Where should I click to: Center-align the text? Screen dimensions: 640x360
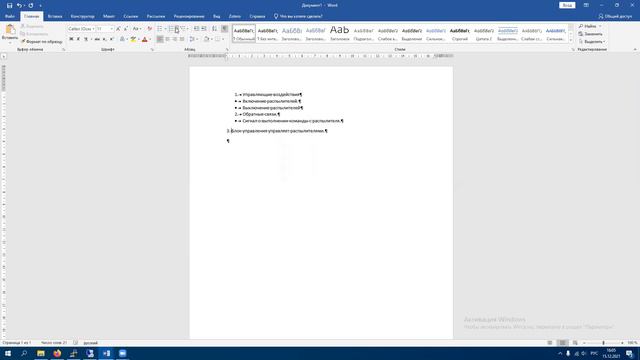[x=167, y=39]
